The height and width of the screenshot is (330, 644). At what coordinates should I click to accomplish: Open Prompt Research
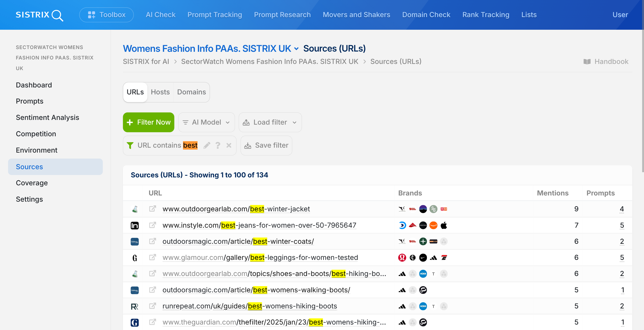[282, 15]
